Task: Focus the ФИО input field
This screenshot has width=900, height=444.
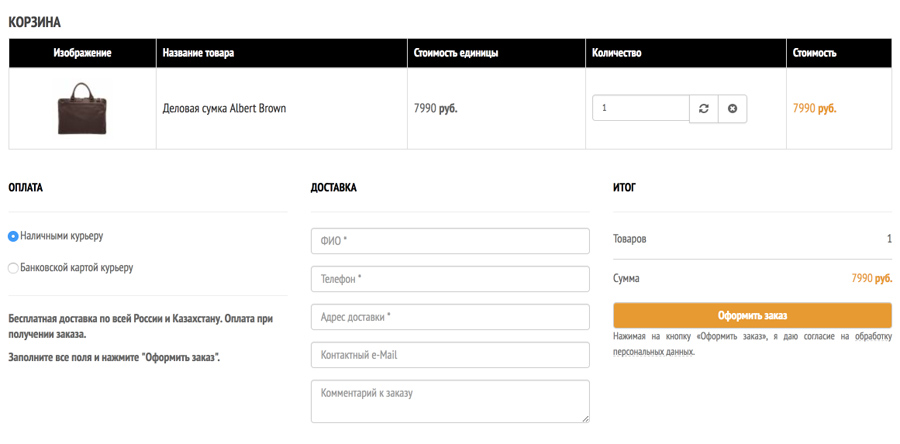Action: coord(450,241)
